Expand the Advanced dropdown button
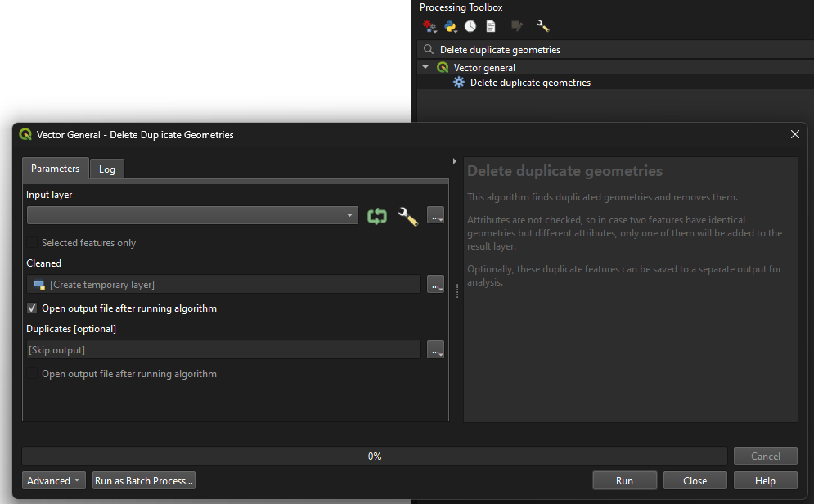This screenshot has height=504, width=814. tap(55, 481)
